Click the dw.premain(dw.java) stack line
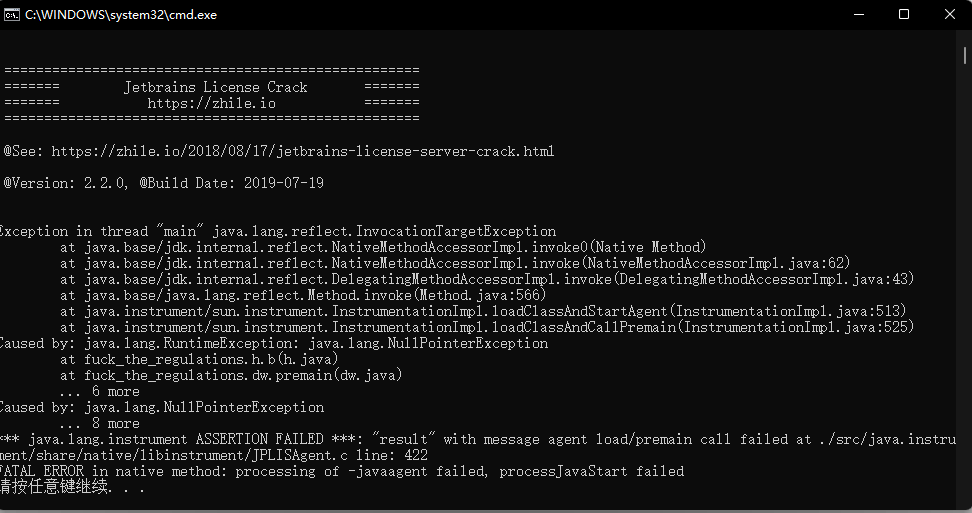 [231, 375]
